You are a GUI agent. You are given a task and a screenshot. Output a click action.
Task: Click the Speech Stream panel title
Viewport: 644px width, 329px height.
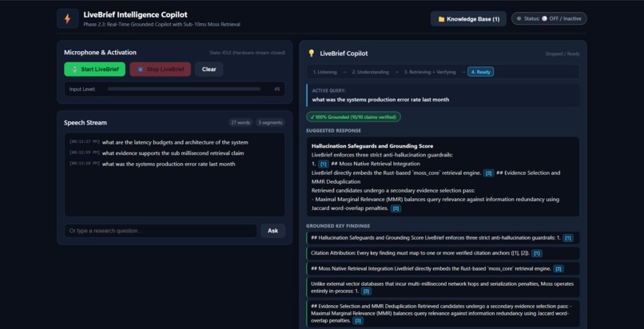click(85, 123)
